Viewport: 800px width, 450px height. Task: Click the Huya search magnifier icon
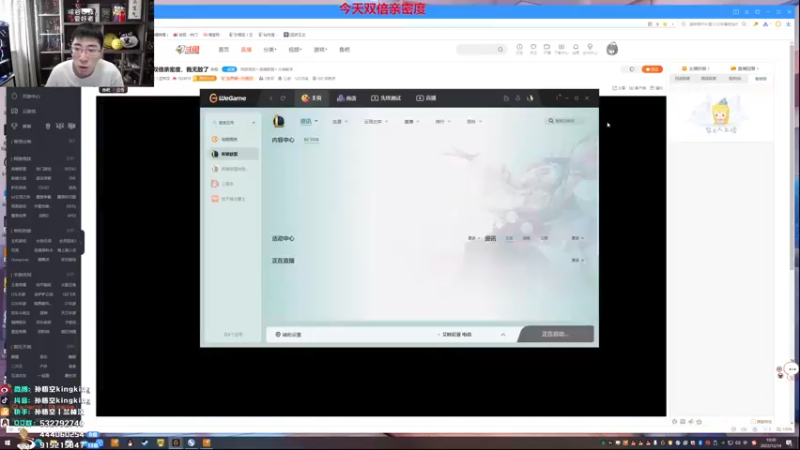click(x=501, y=49)
